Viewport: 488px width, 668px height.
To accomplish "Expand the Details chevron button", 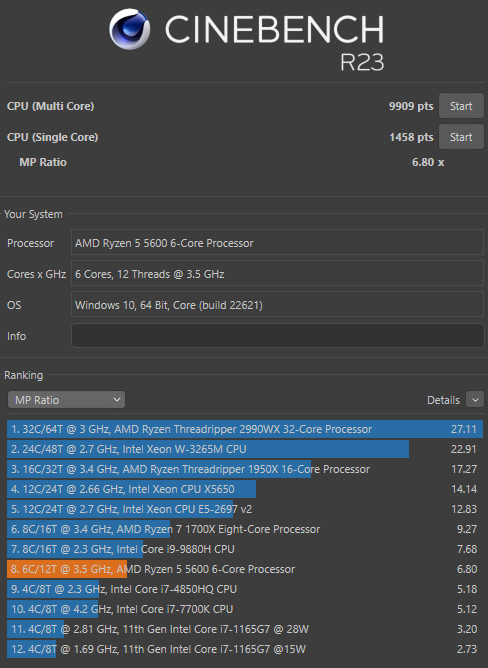I will [475, 400].
